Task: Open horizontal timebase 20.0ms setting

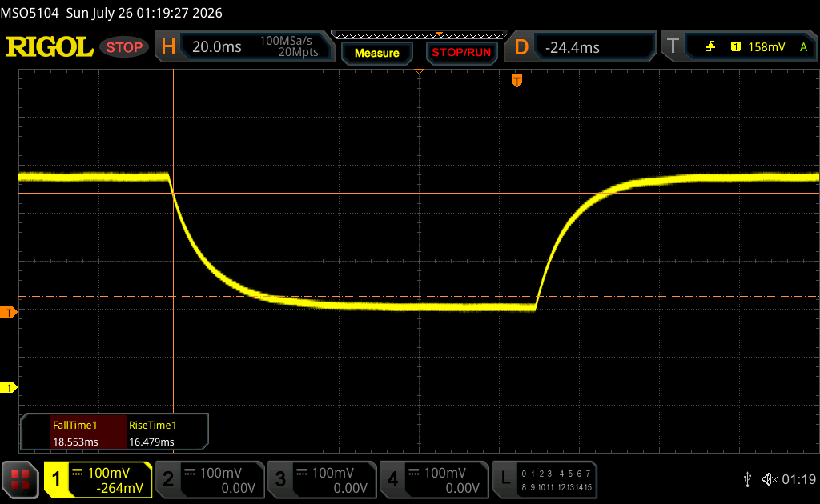Action: (x=216, y=47)
